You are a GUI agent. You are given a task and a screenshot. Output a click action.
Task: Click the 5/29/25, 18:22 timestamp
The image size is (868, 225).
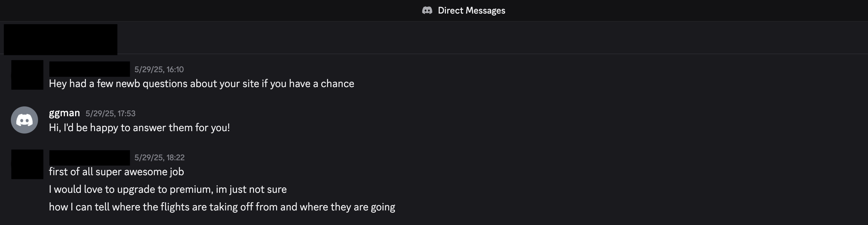point(159,158)
